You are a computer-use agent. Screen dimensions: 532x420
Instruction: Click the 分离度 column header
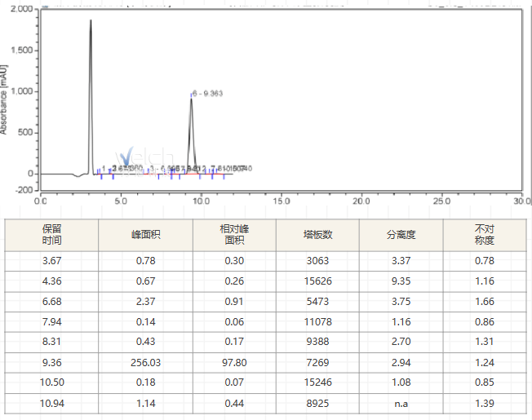(x=401, y=235)
